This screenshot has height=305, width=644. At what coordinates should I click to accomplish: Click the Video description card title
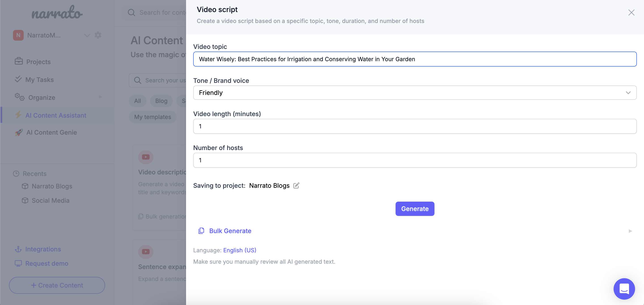pos(162,172)
